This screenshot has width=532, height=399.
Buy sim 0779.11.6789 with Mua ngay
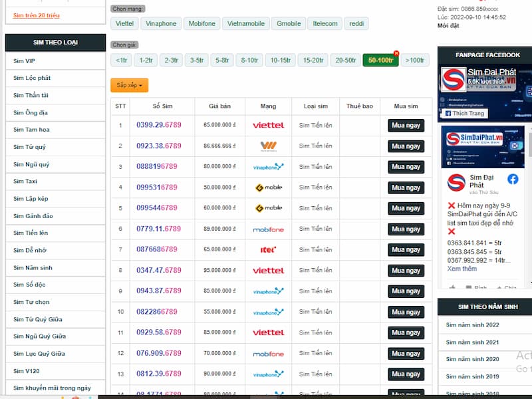[x=406, y=229]
